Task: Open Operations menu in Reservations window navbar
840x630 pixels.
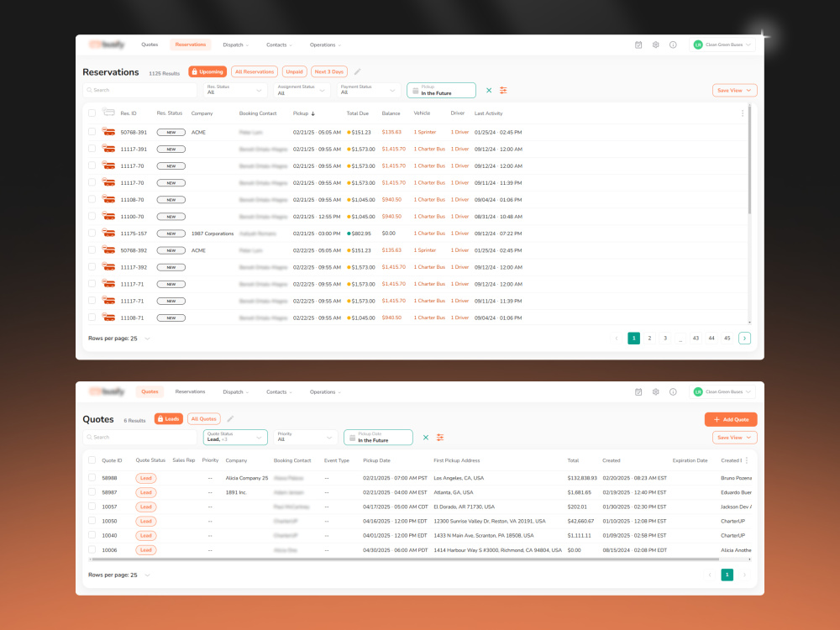Action: [325, 45]
